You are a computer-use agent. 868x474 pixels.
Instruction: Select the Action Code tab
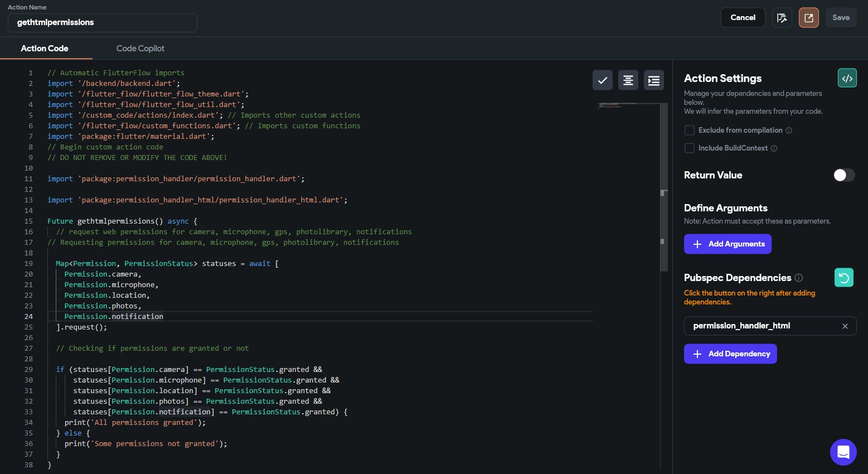[45, 49]
